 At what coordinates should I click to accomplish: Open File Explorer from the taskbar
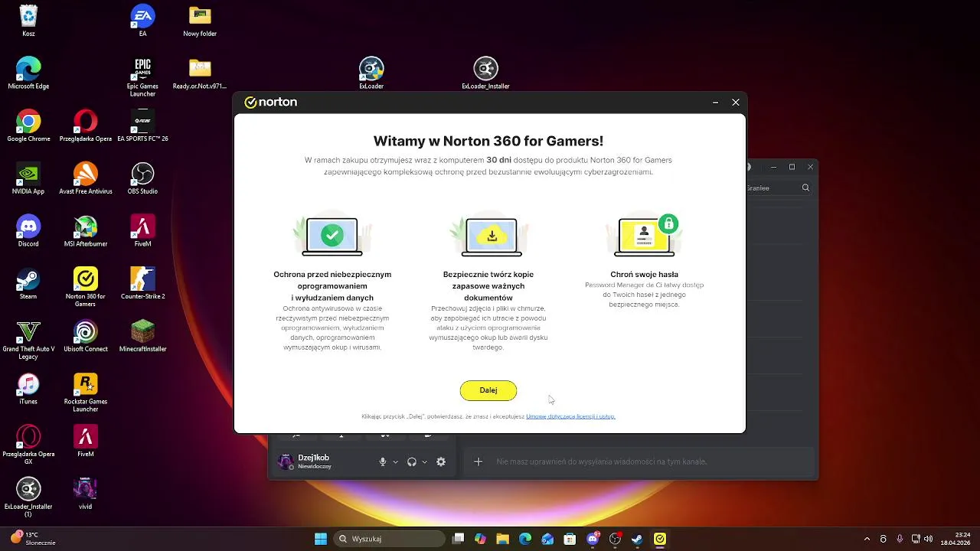502,539
